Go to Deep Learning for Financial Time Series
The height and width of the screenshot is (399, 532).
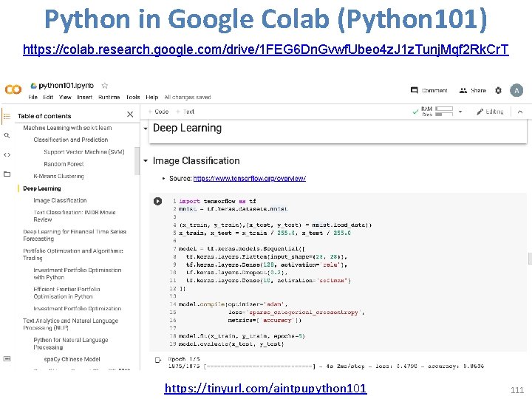(75, 235)
